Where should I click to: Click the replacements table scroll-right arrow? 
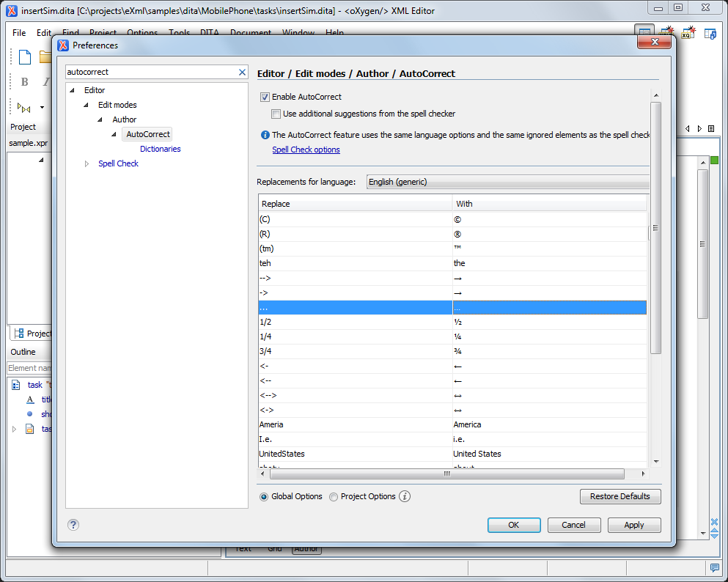click(x=643, y=474)
